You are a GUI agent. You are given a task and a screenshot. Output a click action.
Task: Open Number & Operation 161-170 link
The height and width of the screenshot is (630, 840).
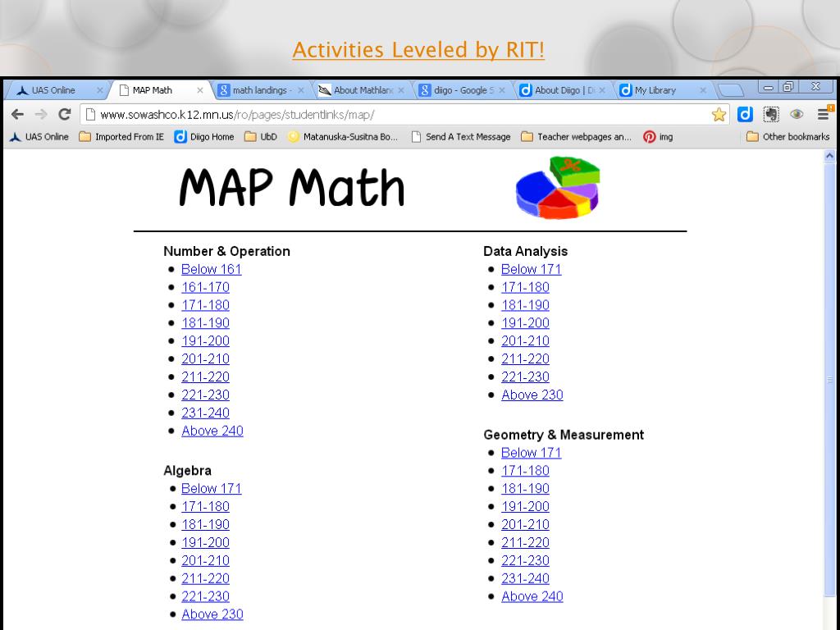(x=205, y=287)
